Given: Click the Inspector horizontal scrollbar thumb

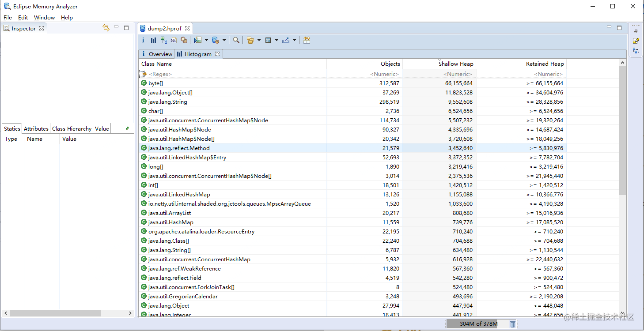Looking at the screenshot, I should click(x=55, y=313).
